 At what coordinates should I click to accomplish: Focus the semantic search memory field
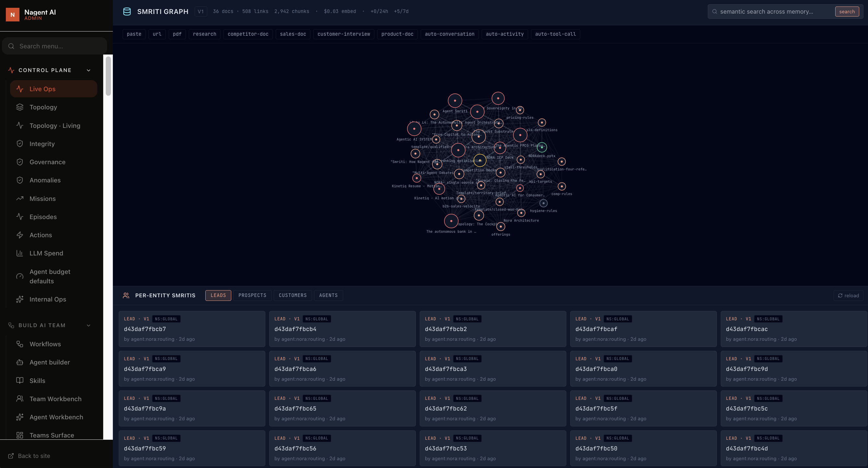pos(772,11)
